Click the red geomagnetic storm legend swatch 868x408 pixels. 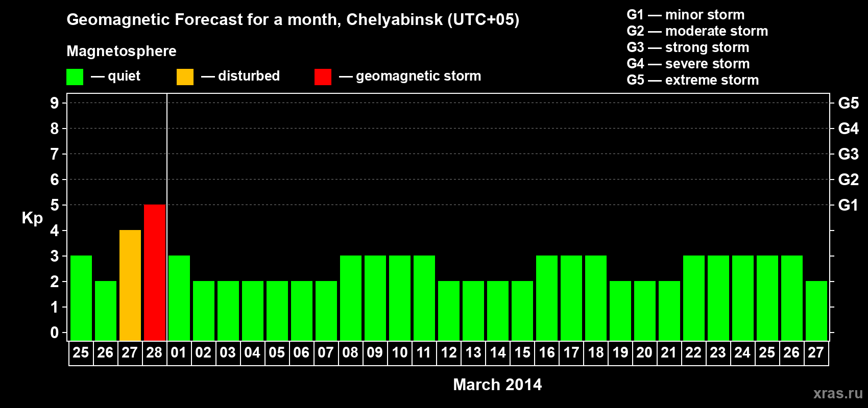click(323, 77)
